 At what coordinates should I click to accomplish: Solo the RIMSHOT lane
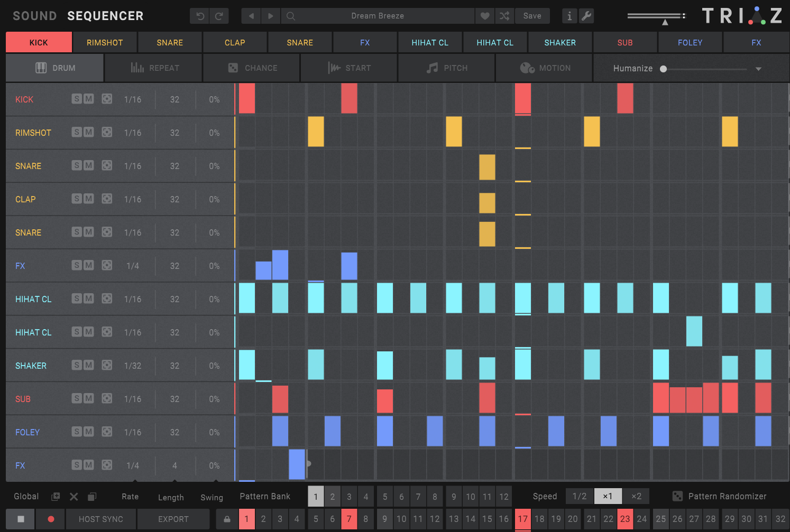tap(77, 132)
